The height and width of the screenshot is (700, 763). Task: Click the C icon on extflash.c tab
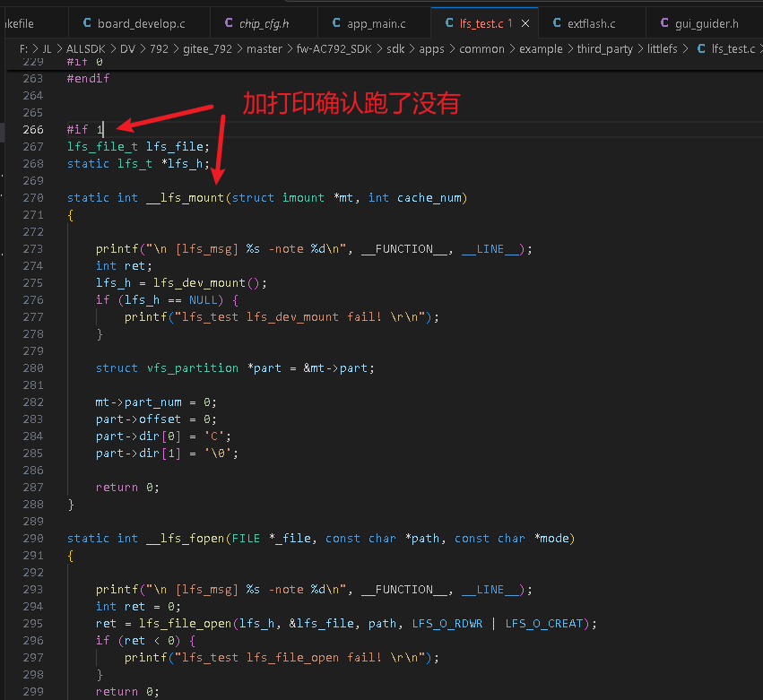coord(557,23)
